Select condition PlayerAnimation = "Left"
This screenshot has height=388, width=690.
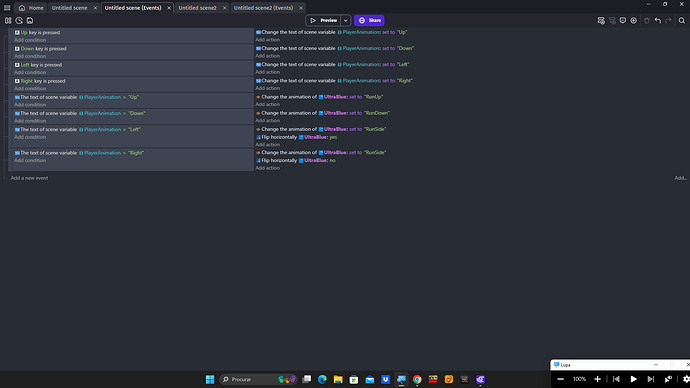[x=77, y=130]
